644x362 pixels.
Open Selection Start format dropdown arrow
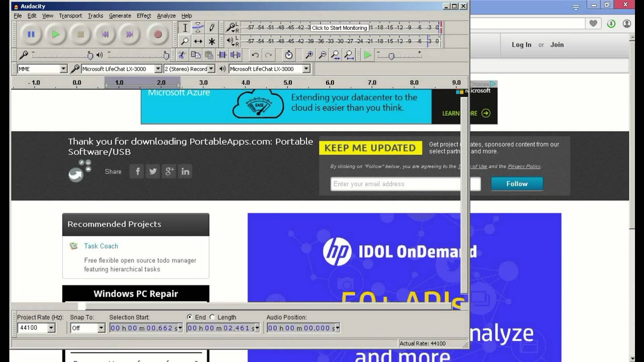[x=180, y=328]
